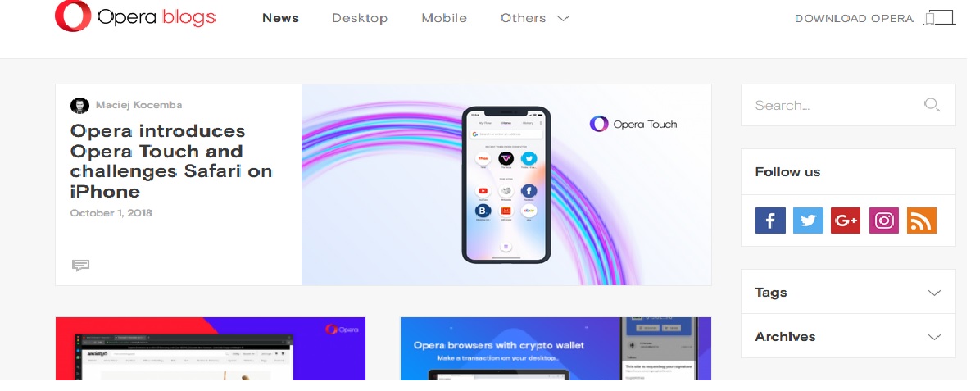This screenshot has height=391, width=980.
Task: Open the Twitter follow icon
Action: [x=808, y=221]
